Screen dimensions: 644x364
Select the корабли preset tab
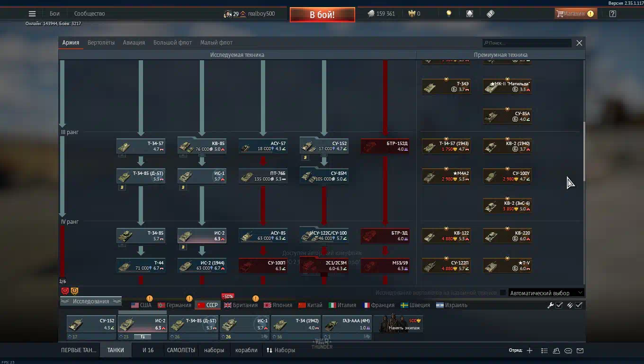click(x=246, y=350)
